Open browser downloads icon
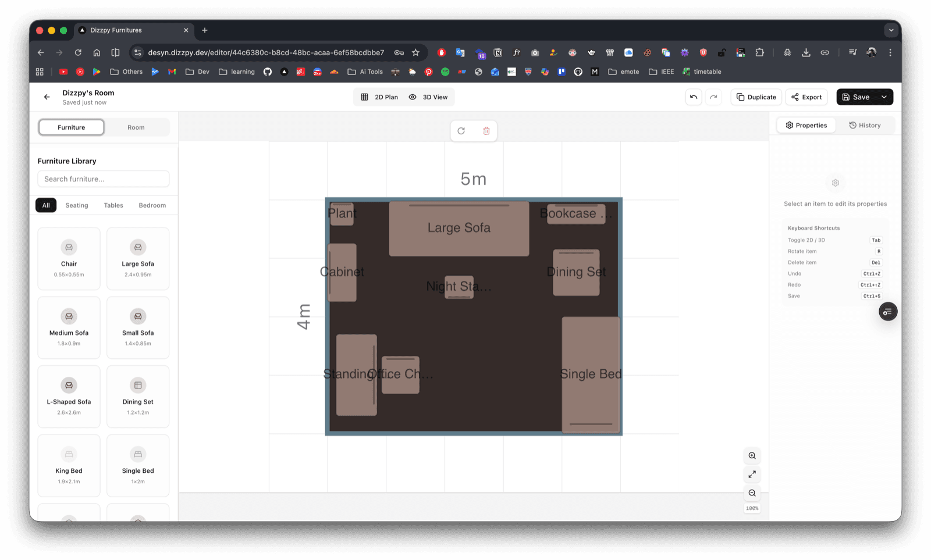Screen dimensions: 931x560 coord(806,52)
